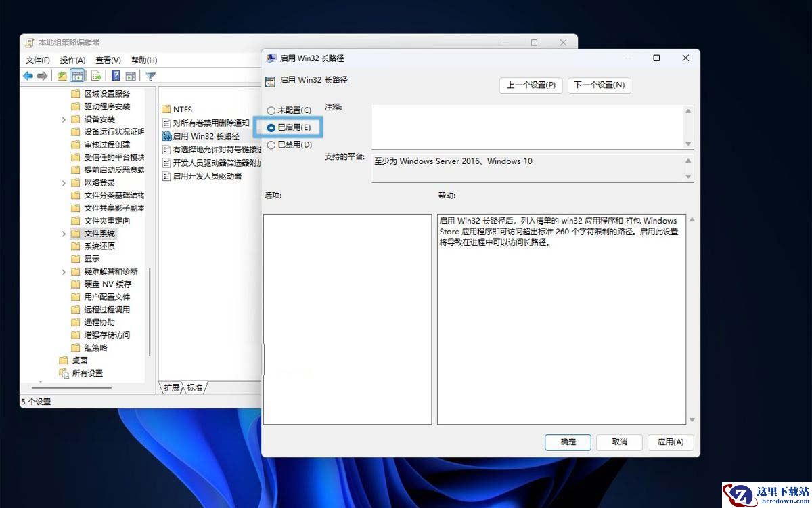Select 文件分类基础结构 in the tree

pyautogui.click(x=114, y=195)
